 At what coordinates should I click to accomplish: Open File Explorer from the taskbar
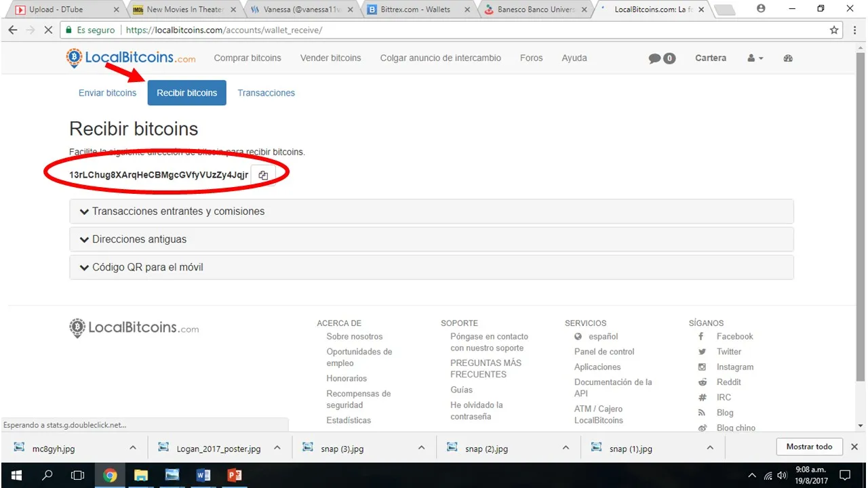(x=140, y=475)
